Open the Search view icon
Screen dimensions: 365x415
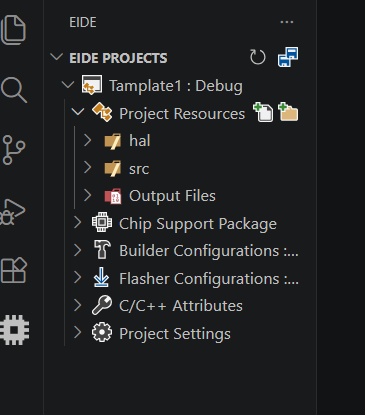(x=13, y=90)
